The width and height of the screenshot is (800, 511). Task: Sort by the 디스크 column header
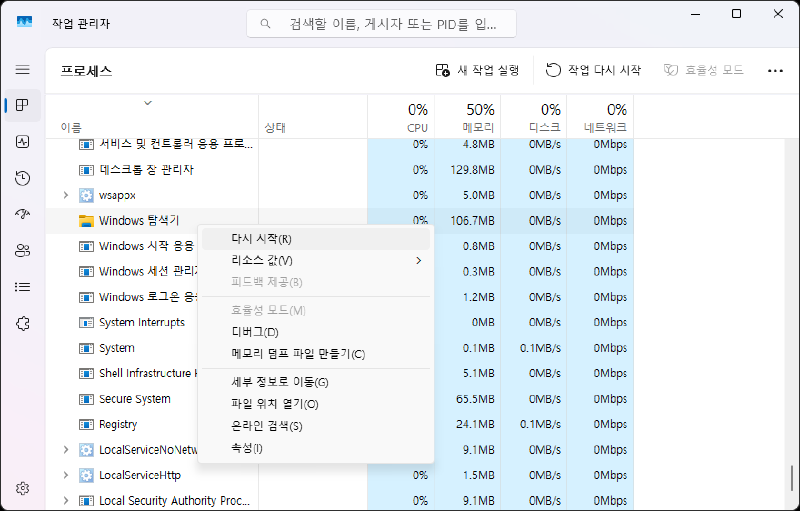pyautogui.click(x=534, y=117)
